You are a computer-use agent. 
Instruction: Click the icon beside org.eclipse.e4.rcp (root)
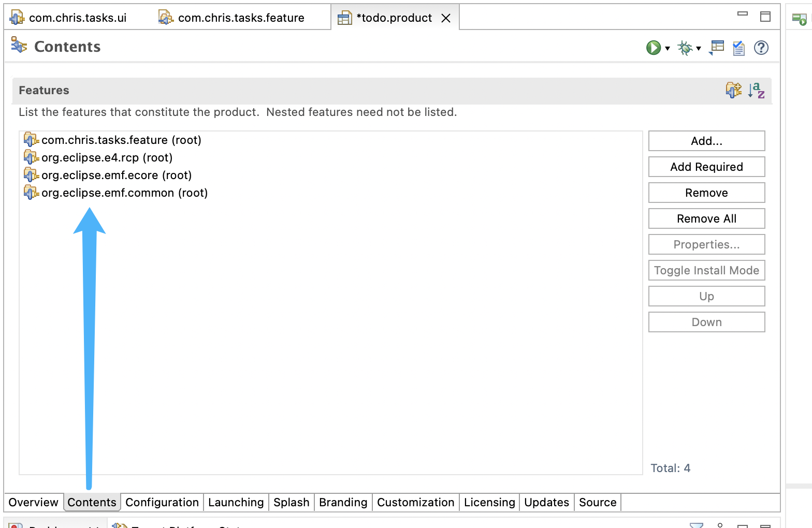click(x=31, y=157)
